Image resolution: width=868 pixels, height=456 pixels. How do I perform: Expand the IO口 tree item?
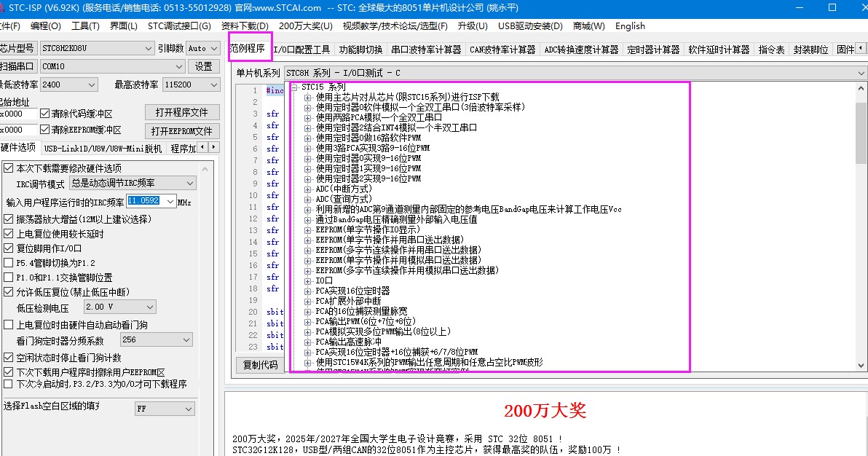pos(308,280)
